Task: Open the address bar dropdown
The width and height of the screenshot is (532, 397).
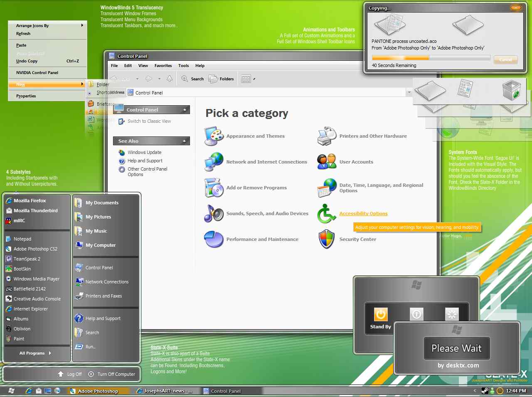Action: pyautogui.click(x=409, y=92)
